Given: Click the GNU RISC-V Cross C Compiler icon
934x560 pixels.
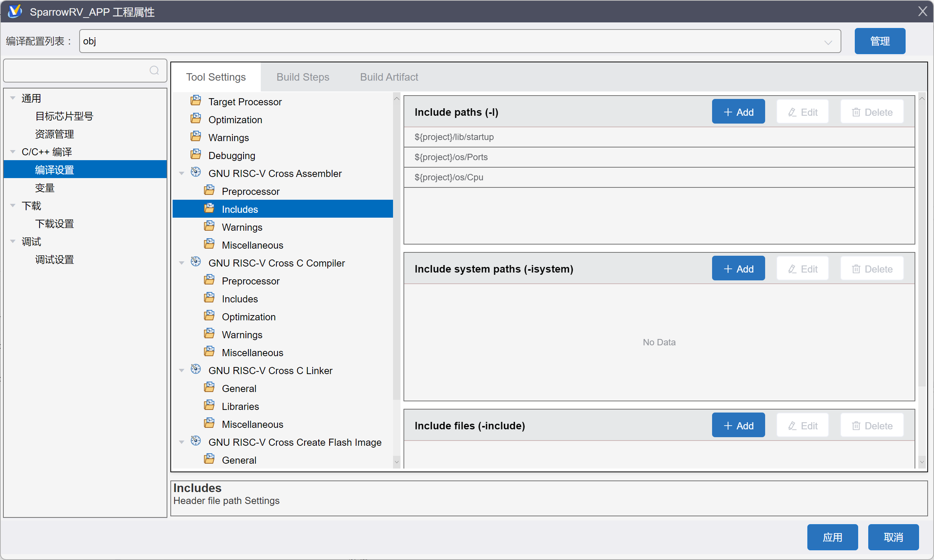Looking at the screenshot, I should (x=195, y=262).
